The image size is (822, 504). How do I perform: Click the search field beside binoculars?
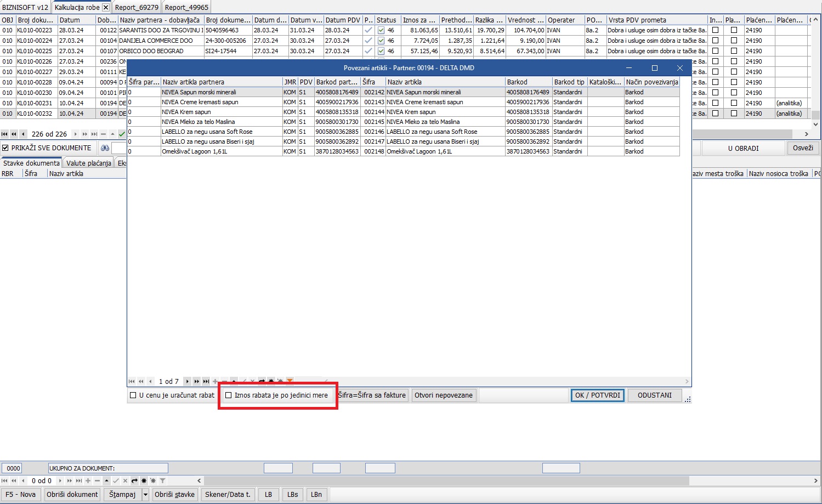coord(119,148)
